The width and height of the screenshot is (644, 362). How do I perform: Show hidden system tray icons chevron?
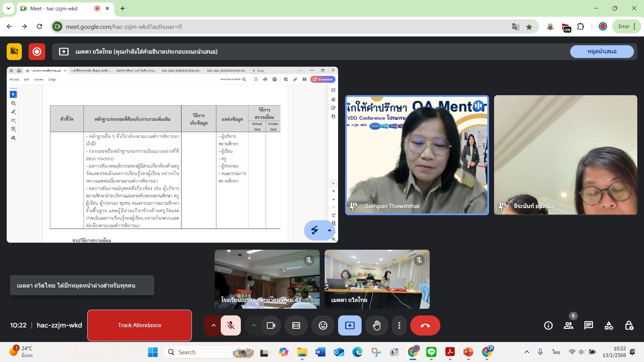pos(527,352)
